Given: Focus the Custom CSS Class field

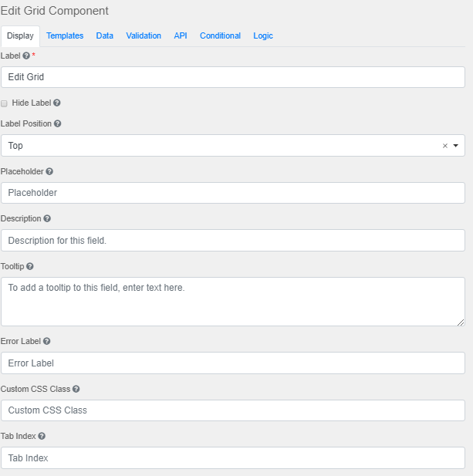Looking at the screenshot, I should tap(232, 410).
